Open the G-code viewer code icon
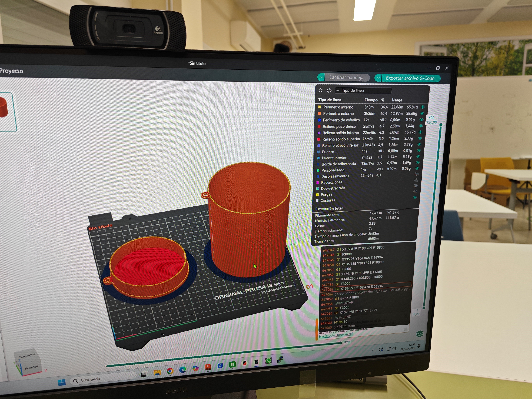 [329, 90]
